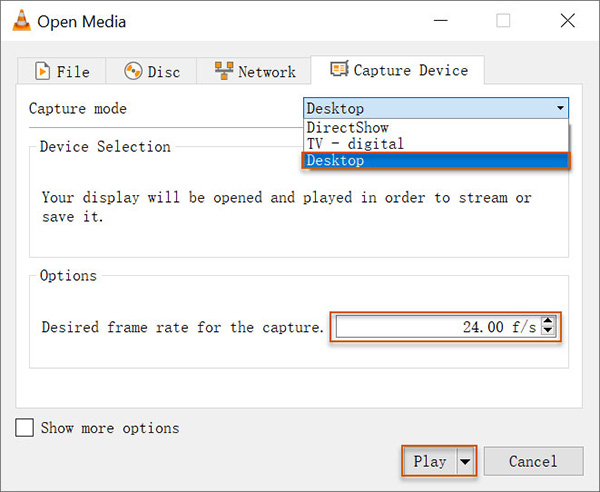
Task: Increase frame rate with up arrow
Action: click(548, 321)
